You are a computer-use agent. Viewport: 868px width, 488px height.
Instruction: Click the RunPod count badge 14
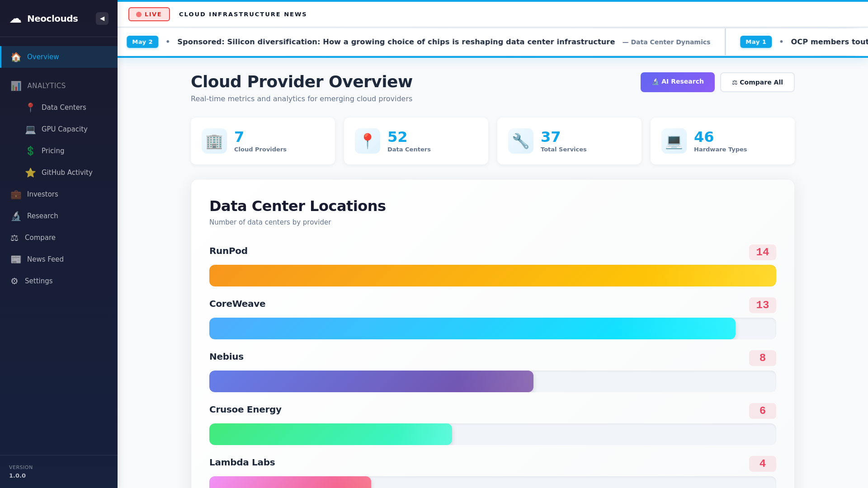(x=763, y=252)
